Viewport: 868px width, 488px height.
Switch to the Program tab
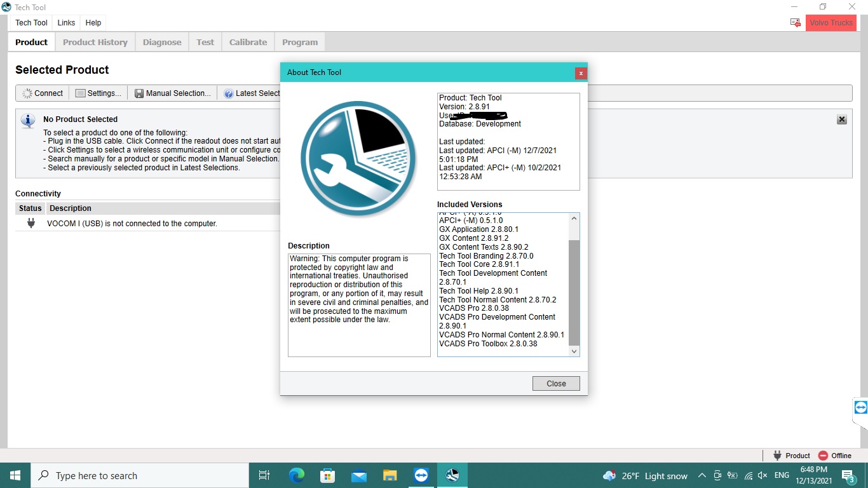coord(300,43)
